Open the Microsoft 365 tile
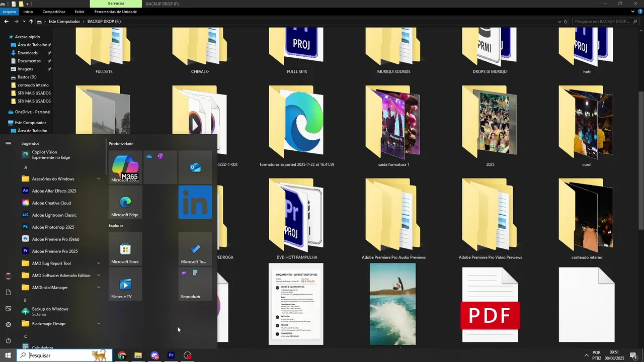The width and height of the screenshot is (644, 362). coord(125,167)
